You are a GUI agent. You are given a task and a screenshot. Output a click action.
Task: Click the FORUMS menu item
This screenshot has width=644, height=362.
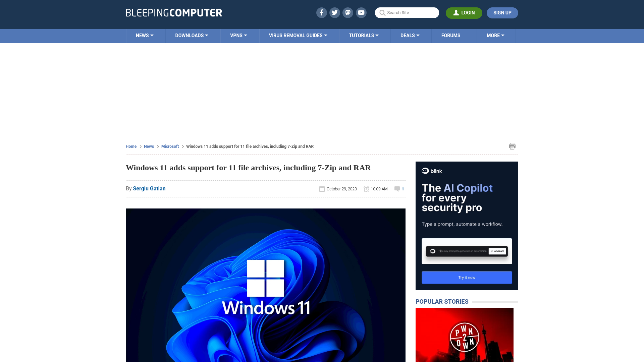point(451,35)
